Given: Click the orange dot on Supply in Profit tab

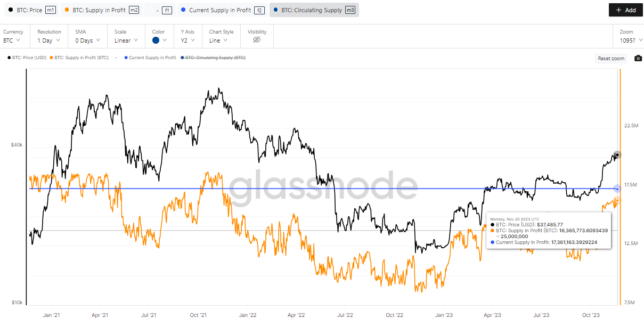Looking at the screenshot, I should point(66,10).
